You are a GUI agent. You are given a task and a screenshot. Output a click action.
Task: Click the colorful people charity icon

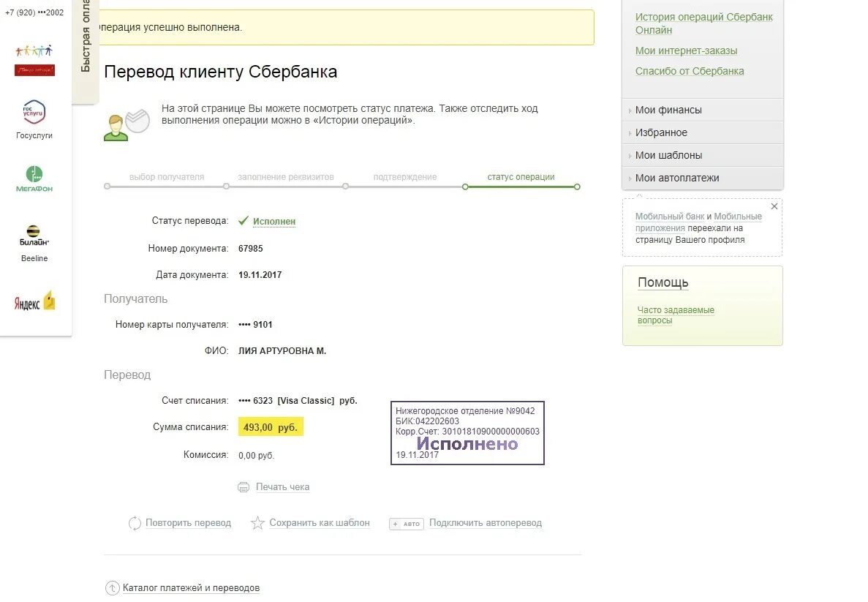[x=34, y=60]
